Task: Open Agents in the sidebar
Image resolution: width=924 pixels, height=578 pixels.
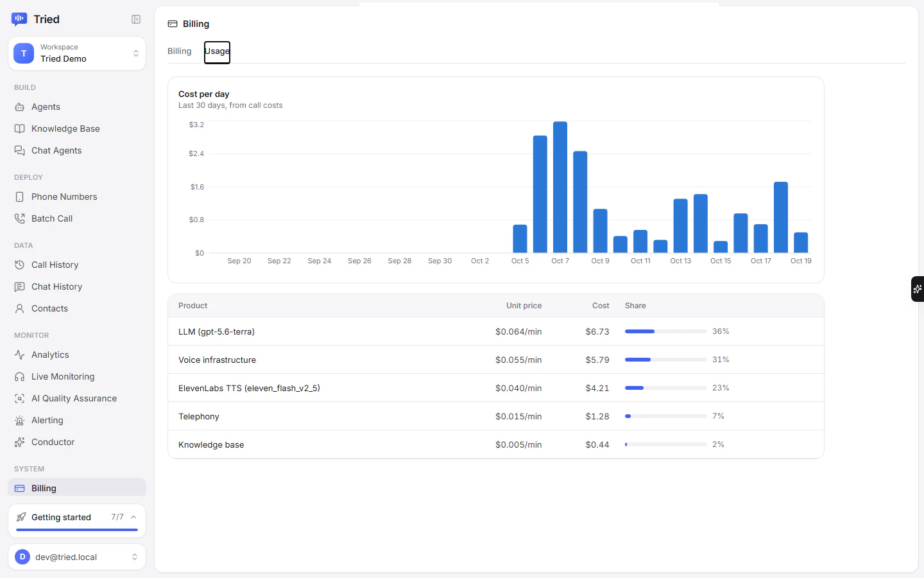Action: click(77, 107)
